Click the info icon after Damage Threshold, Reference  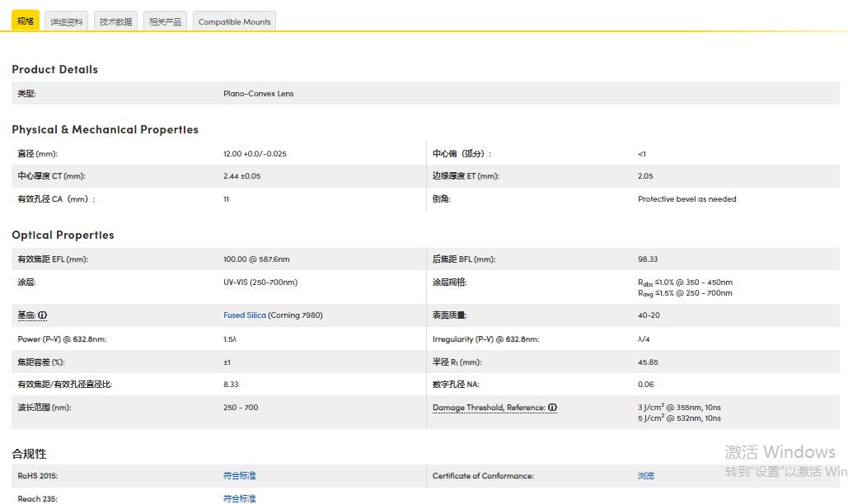553,408
